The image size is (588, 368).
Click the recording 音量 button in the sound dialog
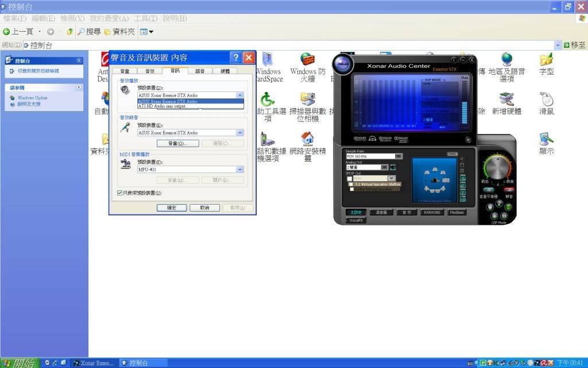coord(178,143)
